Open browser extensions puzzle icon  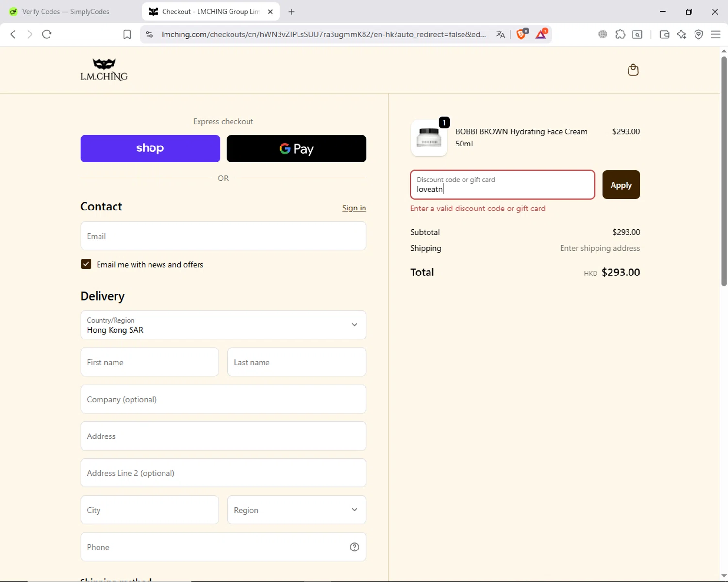click(620, 34)
